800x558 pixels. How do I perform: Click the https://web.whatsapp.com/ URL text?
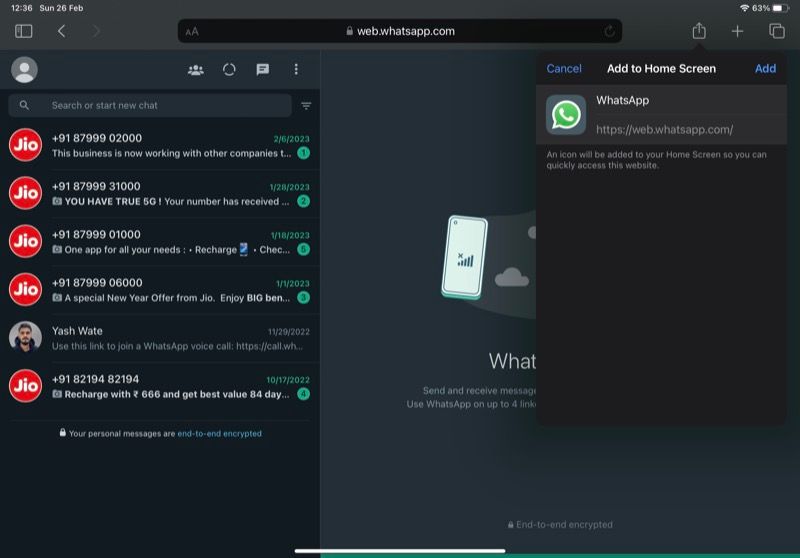[x=664, y=130]
